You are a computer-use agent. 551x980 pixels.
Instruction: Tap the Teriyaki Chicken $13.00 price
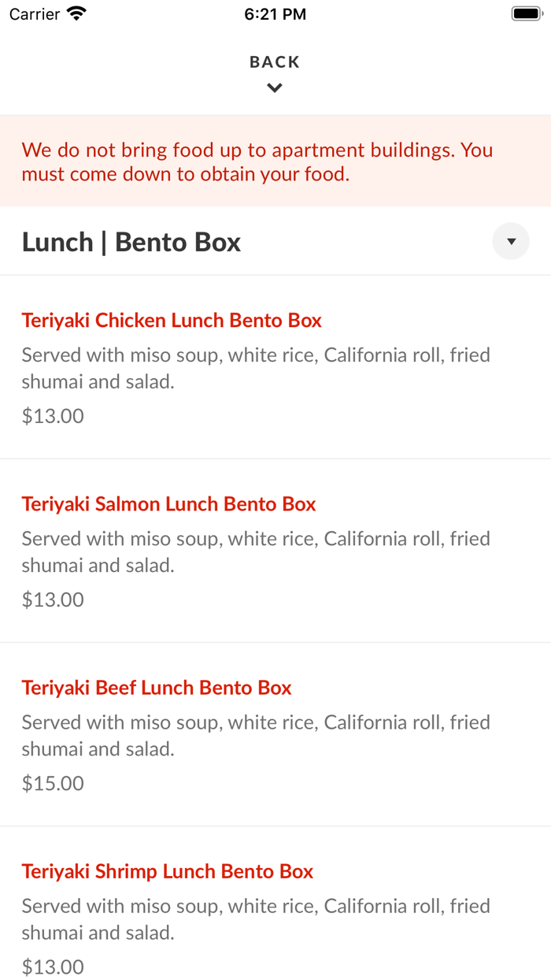53,416
